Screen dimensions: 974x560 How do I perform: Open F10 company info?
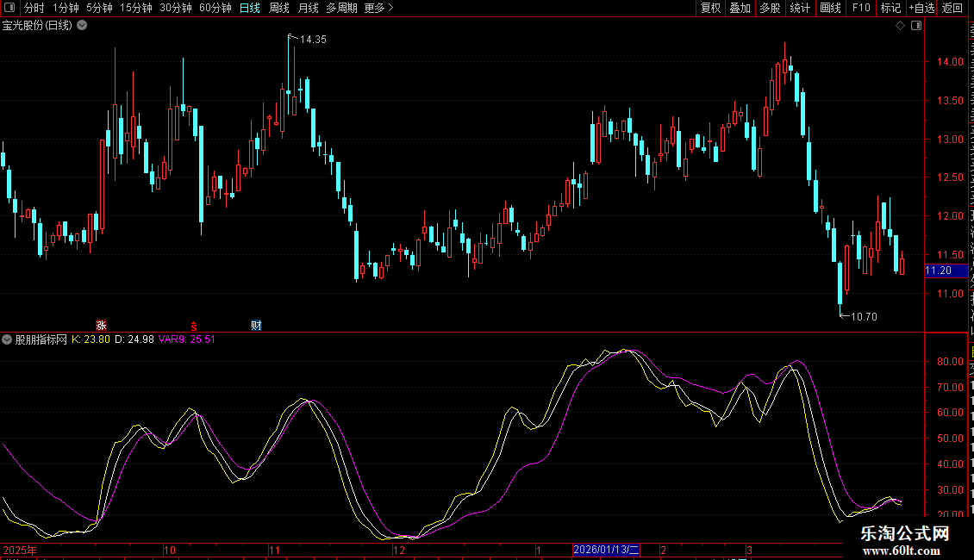coord(861,8)
